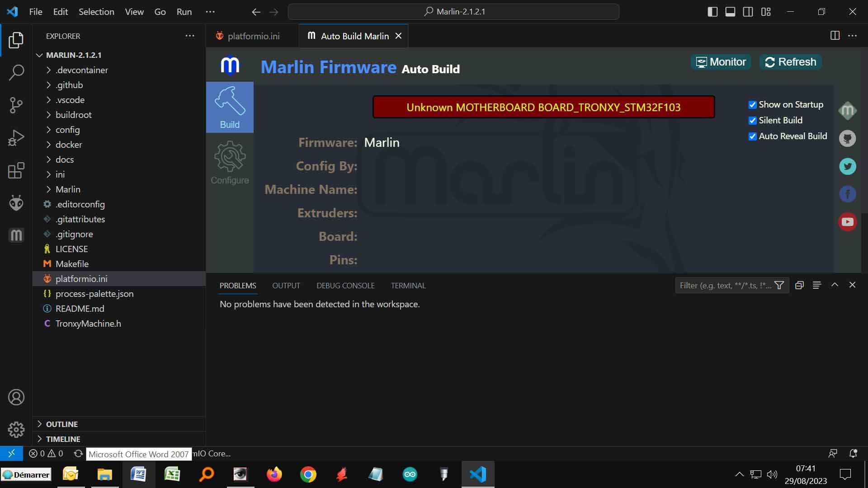Open the Explorer view in activity bar
This screenshot has width=868, height=488.
coord(16,40)
